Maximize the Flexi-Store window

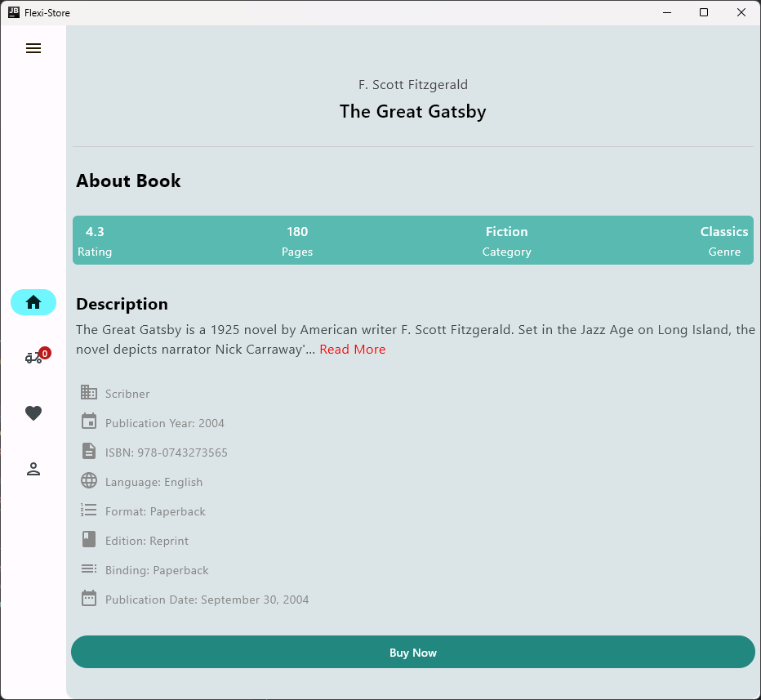click(x=704, y=12)
